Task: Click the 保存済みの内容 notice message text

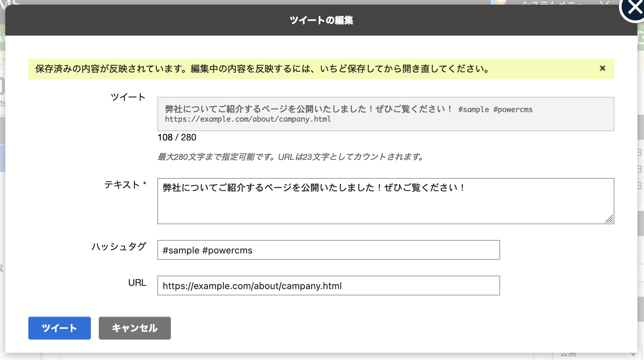Action: pyautogui.click(x=262, y=69)
